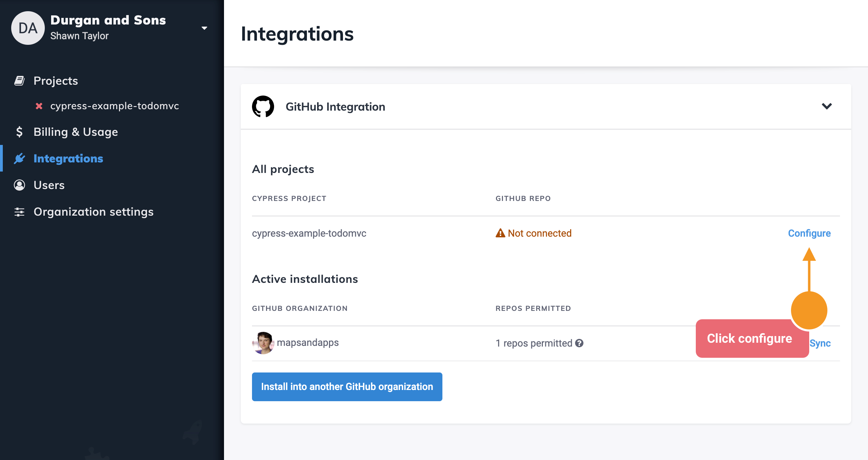Open the repos permitted help tooltip icon

coord(579,343)
